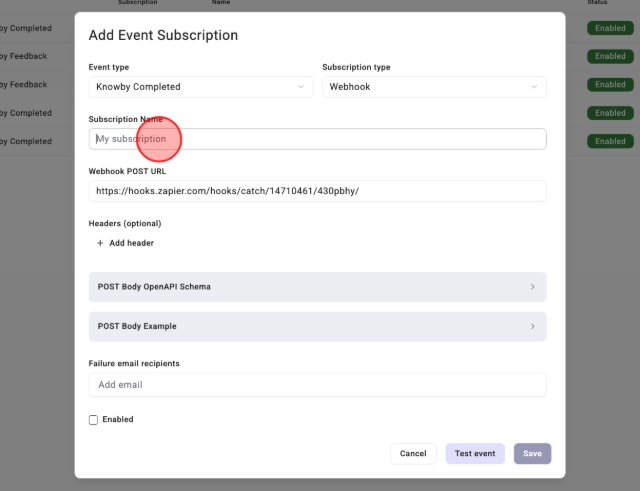This screenshot has width=640, height=491.
Task: Click the chevron arrow on OpenAPI Schema row
Action: tap(533, 287)
